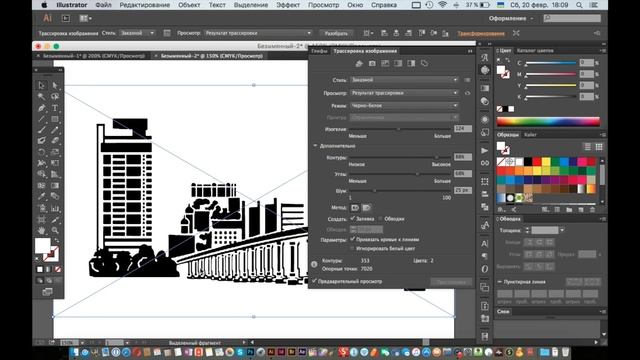Open the Редактирование menu
This screenshot has height=360, width=640.
(144, 5)
